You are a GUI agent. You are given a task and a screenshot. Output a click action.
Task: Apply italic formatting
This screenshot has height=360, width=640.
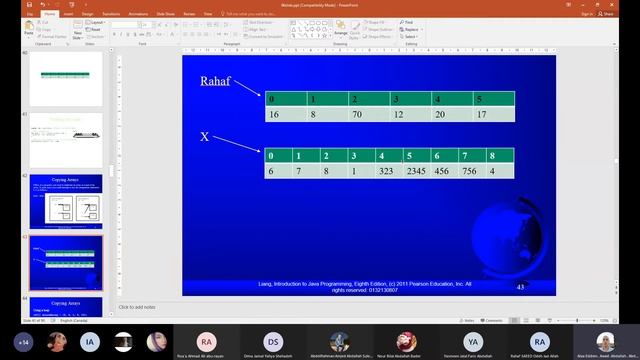point(121,35)
